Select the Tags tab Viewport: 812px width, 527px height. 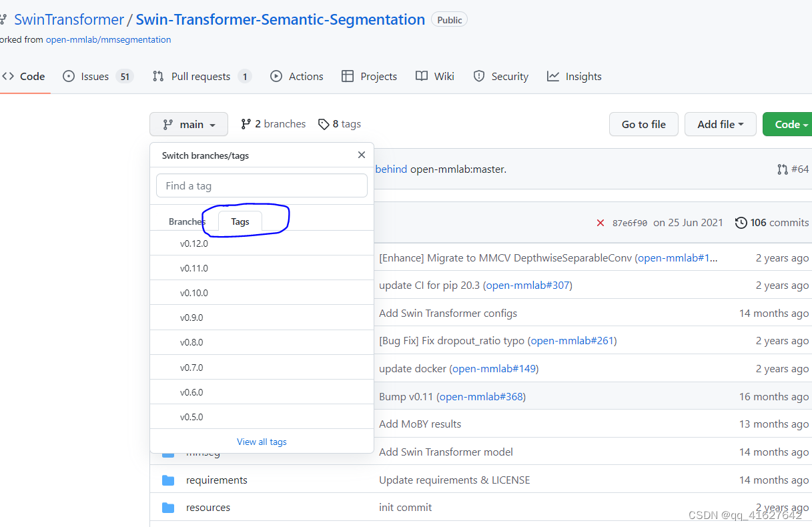click(240, 221)
